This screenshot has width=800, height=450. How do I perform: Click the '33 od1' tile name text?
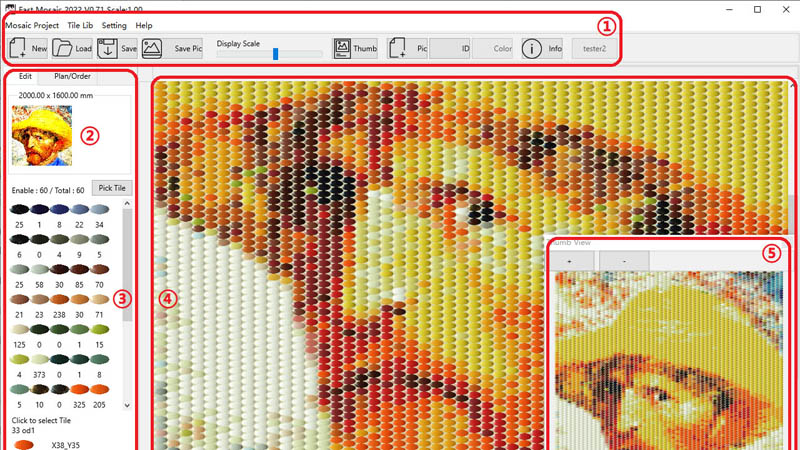[x=23, y=431]
